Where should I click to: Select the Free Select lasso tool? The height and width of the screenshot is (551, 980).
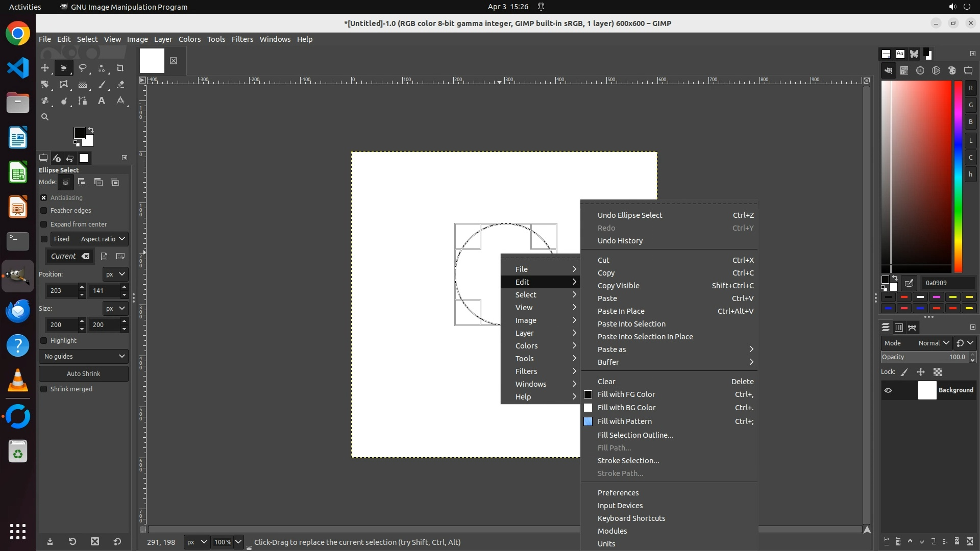tap(83, 68)
